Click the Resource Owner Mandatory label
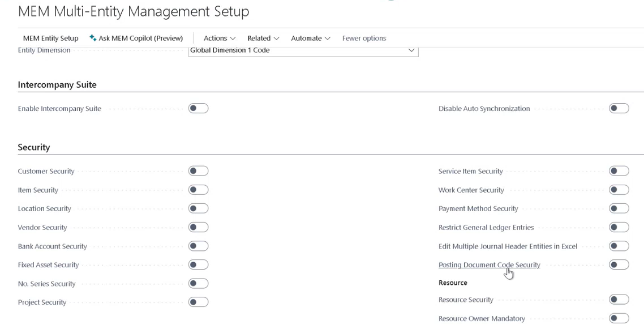The image size is (644, 333). pyautogui.click(x=482, y=319)
